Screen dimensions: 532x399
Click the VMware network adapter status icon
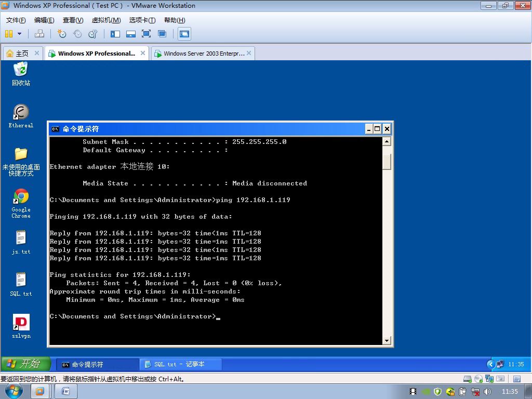coord(489,379)
